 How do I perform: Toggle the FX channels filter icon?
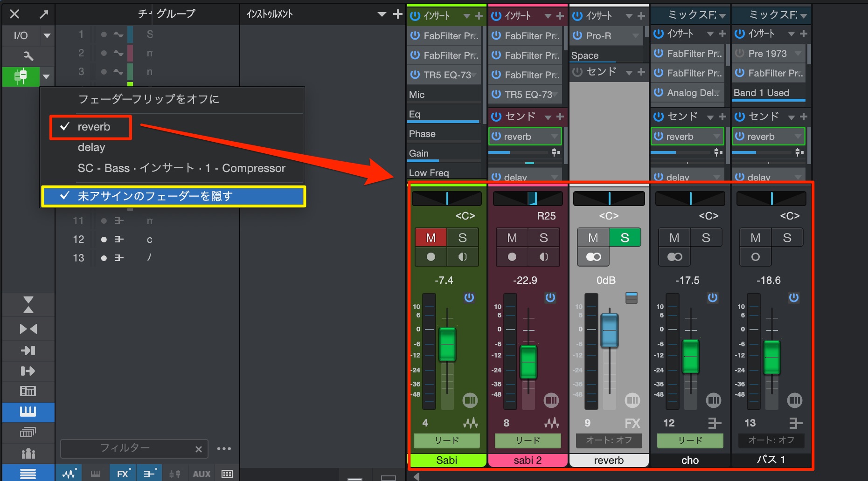tap(123, 474)
